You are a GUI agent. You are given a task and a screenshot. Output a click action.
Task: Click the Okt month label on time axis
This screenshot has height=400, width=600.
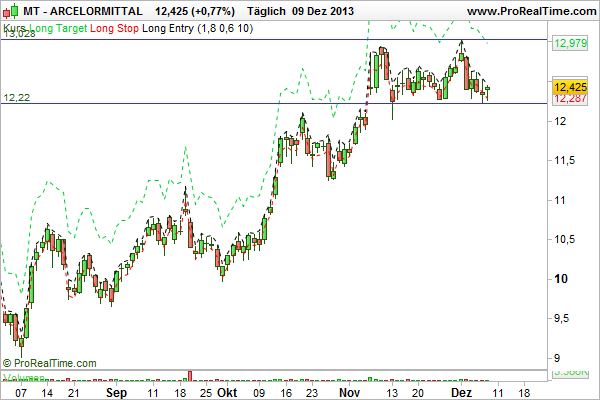coord(227,393)
